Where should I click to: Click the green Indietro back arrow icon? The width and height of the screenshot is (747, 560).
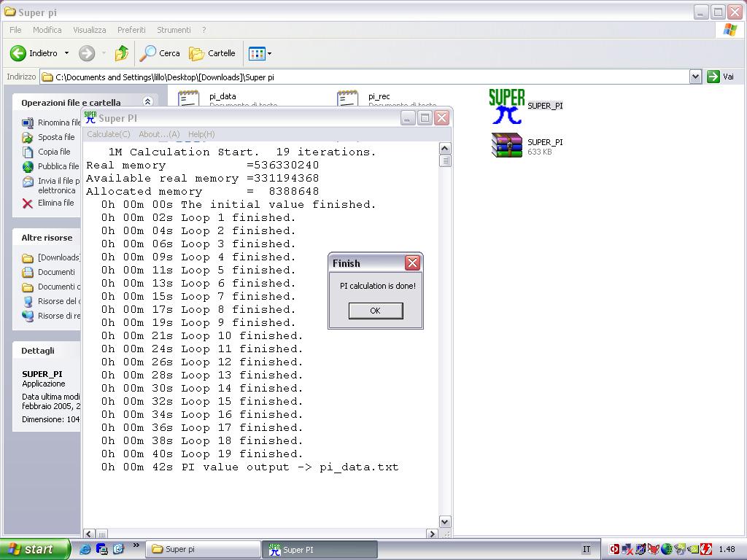coord(18,53)
